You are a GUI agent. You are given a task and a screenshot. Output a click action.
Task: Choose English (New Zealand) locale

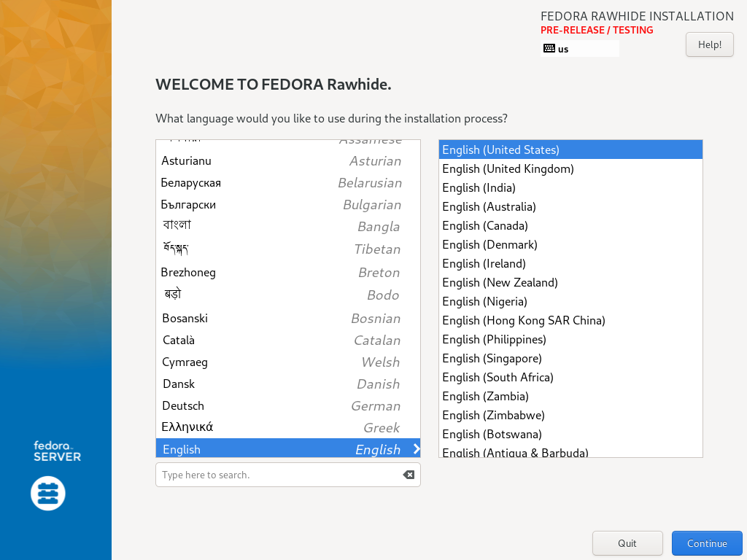[x=570, y=283]
